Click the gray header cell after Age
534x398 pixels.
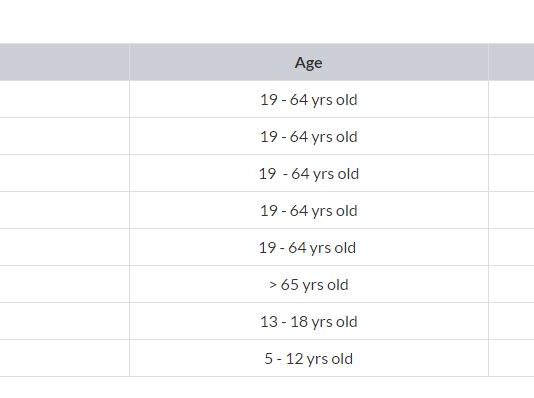[x=511, y=62]
